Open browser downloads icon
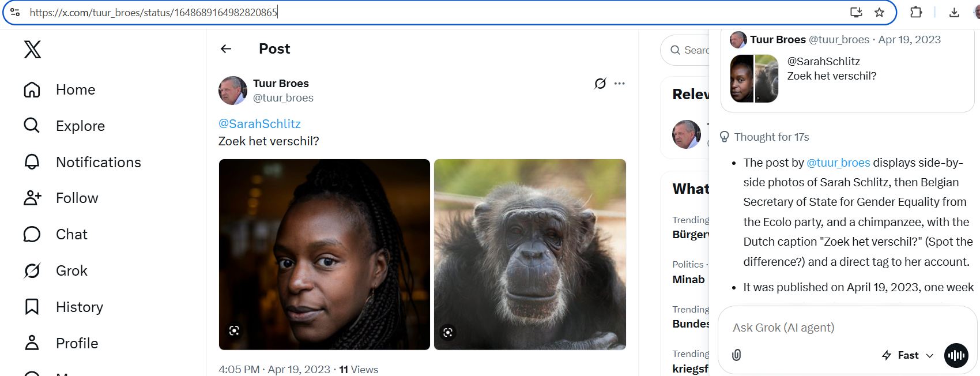 (x=954, y=12)
